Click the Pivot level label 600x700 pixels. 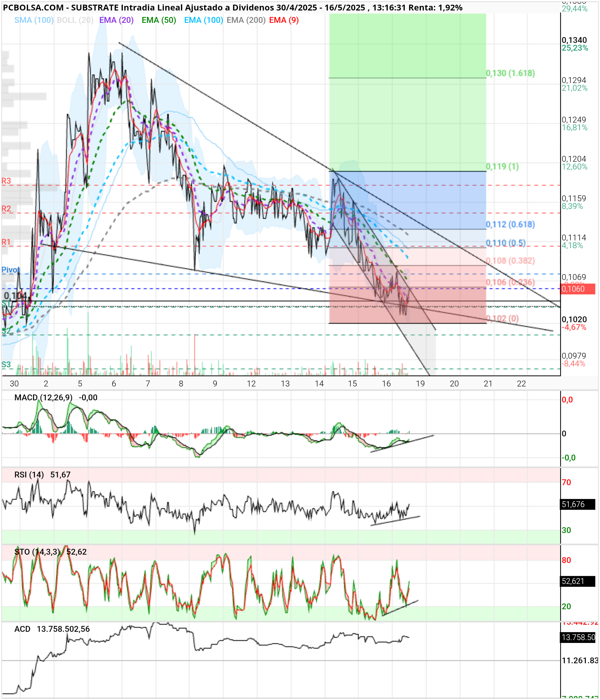(x=10, y=269)
